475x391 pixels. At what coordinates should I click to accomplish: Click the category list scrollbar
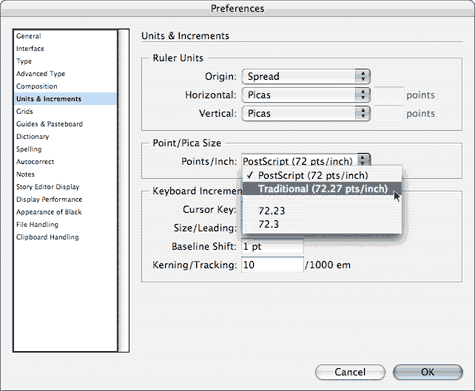(124, 191)
